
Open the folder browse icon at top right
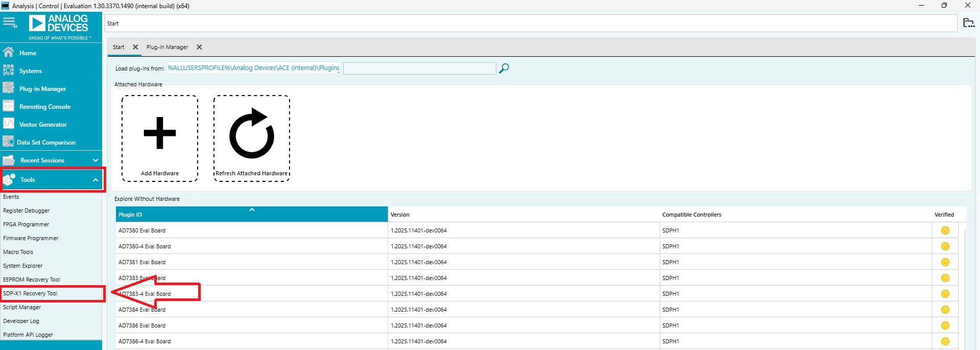[x=968, y=22]
